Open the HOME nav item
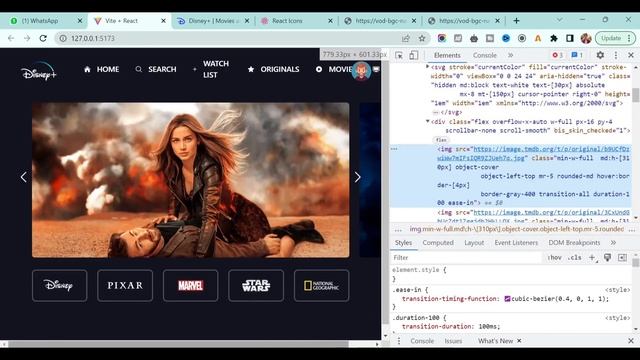Screen dimensions: 640x360 click(102, 69)
